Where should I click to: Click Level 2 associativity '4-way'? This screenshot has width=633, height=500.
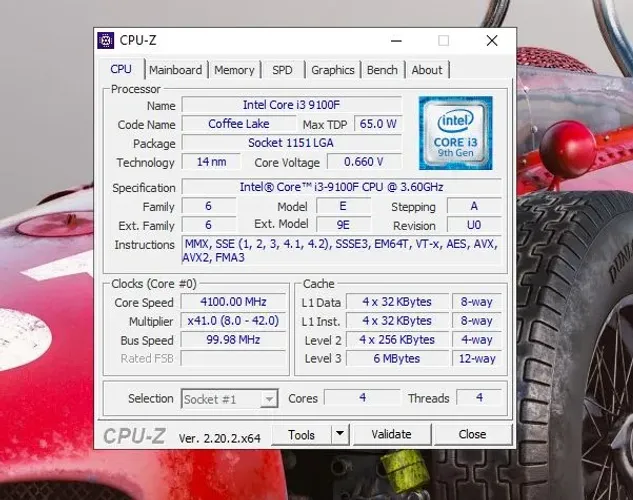477,340
